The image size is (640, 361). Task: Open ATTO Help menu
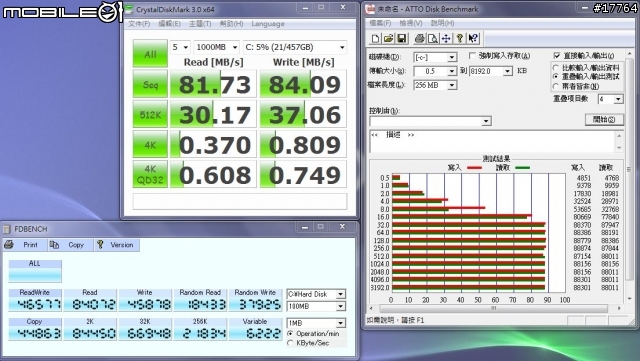click(x=442, y=23)
